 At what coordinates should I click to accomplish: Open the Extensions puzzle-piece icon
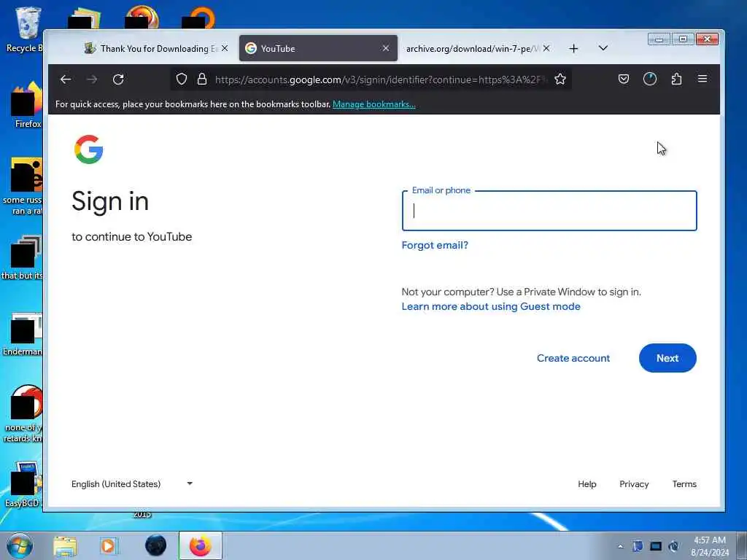tap(676, 79)
